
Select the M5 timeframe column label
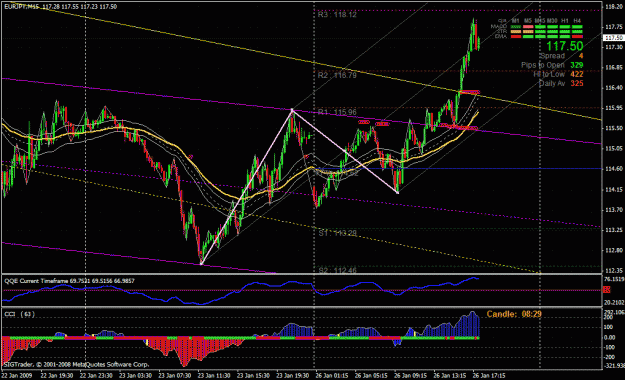point(528,20)
